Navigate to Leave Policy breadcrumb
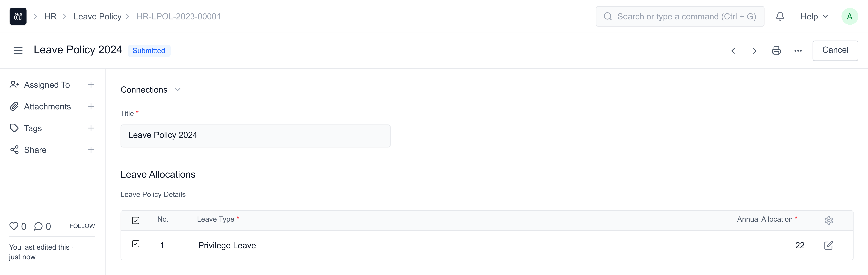The width and height of the screenshot is (868, 275). coord(97,17)
